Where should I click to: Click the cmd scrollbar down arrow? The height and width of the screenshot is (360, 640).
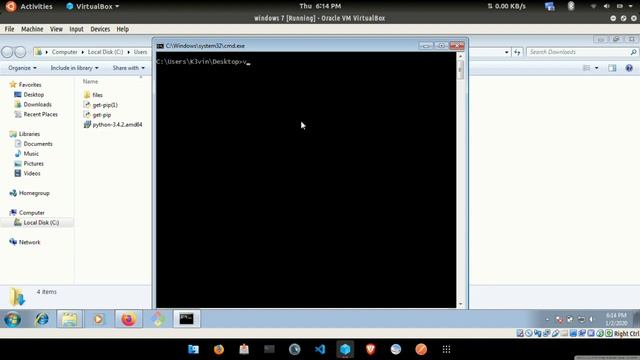460,304
